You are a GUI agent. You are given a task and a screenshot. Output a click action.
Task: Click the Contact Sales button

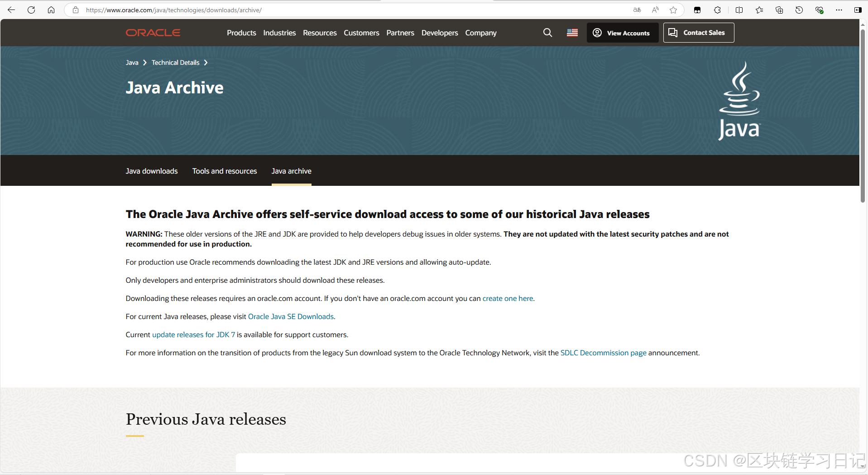pos(699,33)
